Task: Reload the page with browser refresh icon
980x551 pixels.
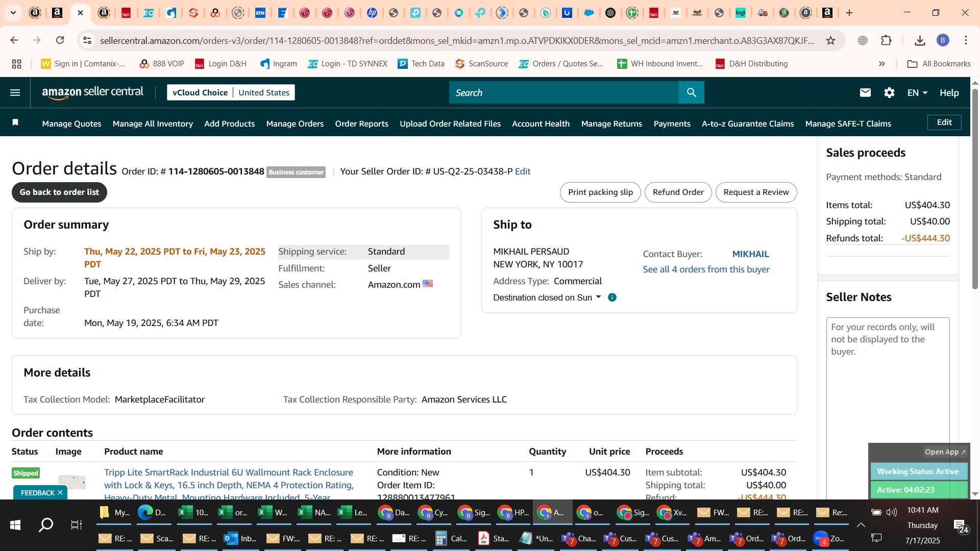Action: [x=60, y=40]
